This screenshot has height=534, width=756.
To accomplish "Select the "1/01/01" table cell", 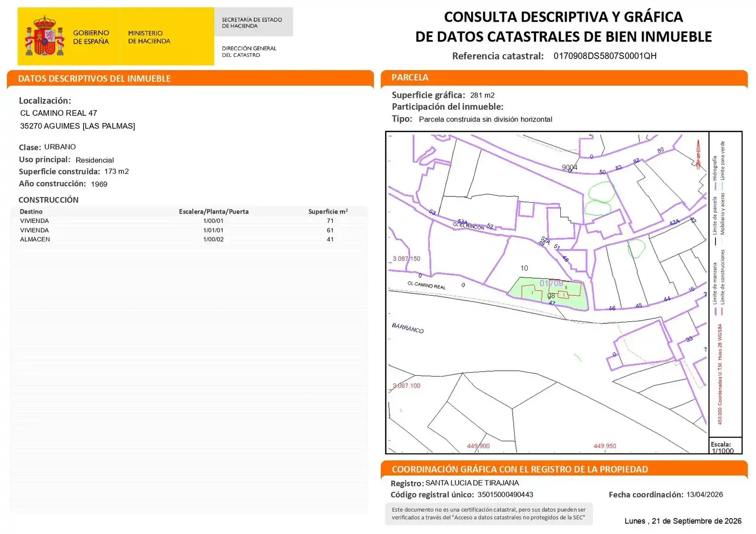I will [x=213, y=230].
